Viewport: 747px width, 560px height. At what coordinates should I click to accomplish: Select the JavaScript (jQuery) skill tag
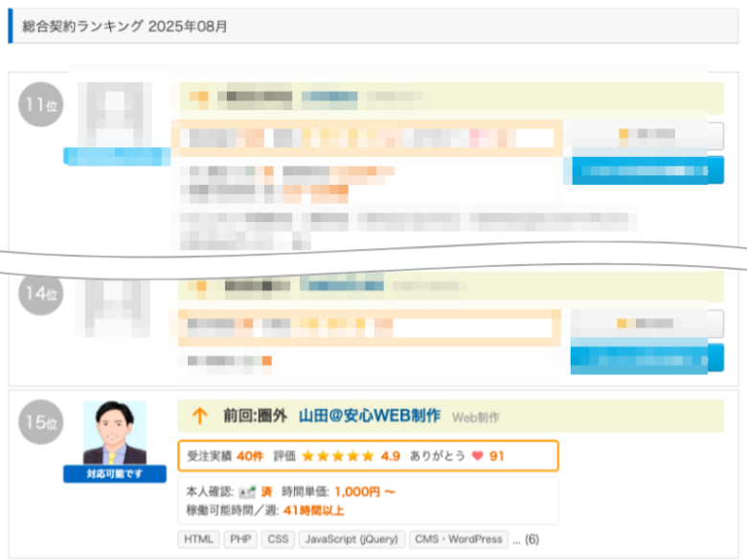click(x=351, y=539)
